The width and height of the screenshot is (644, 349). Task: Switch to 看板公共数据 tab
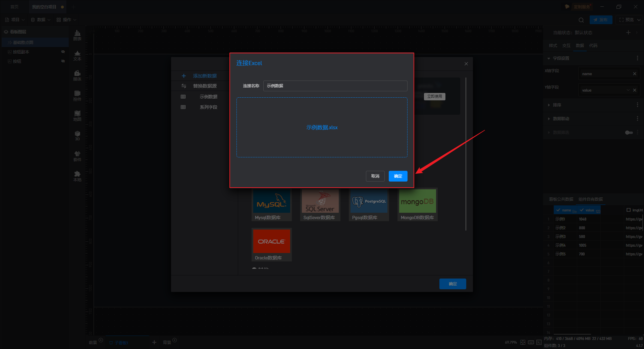click(x=561, y=199)
